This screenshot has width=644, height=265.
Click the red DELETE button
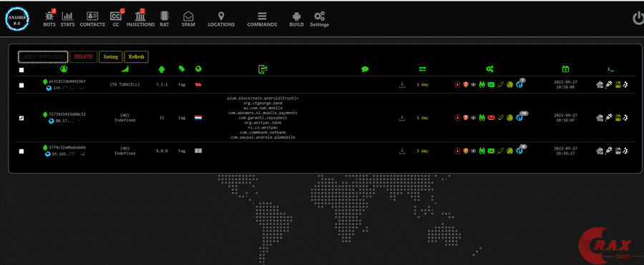84,56
